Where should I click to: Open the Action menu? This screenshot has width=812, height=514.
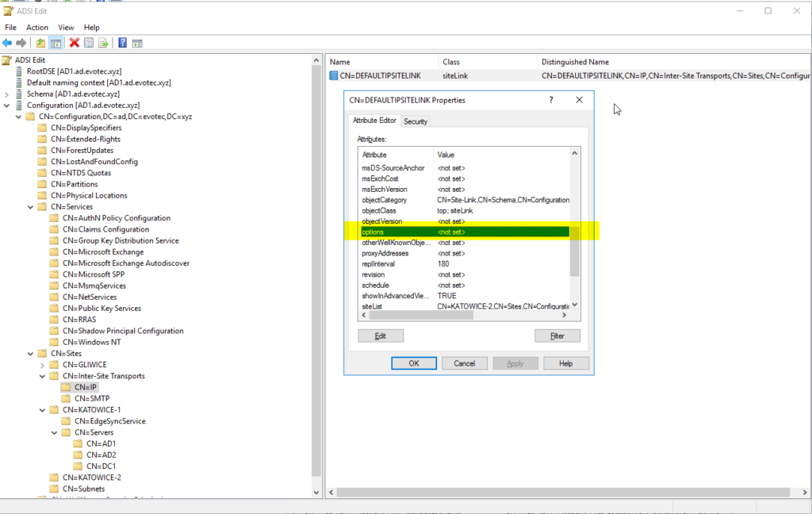coord(36,26)
